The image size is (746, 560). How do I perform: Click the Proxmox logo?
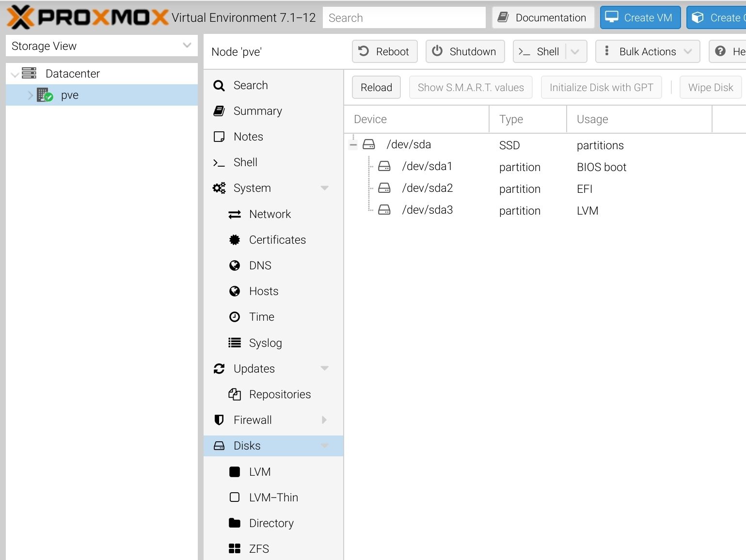pyautogui.click(x=87, y=17)
